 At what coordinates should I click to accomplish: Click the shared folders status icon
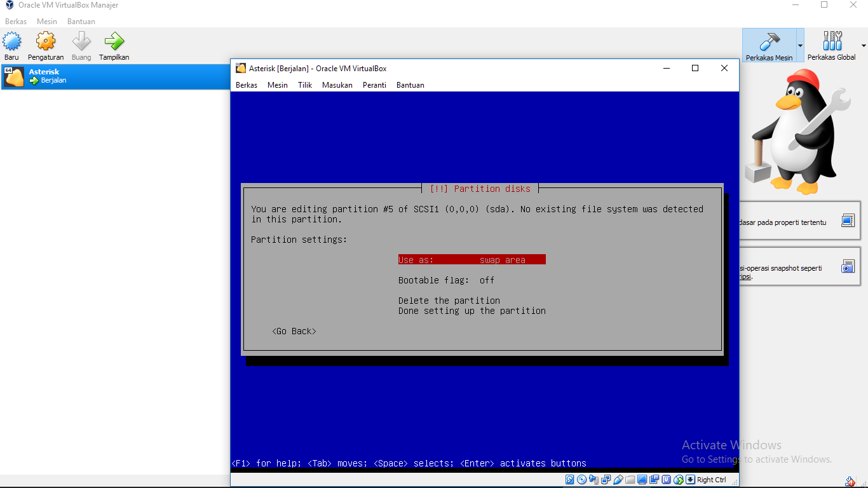630,480
